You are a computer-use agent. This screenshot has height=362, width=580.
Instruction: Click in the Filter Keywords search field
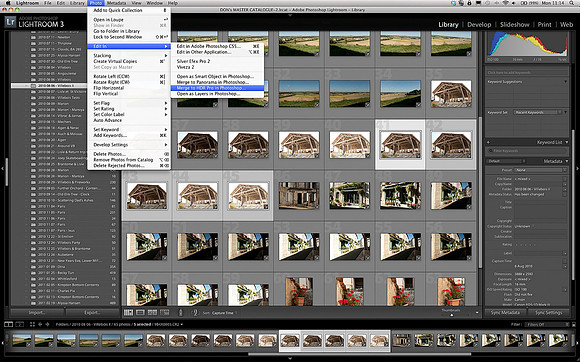pyautogui.click(x=528, y=151)
